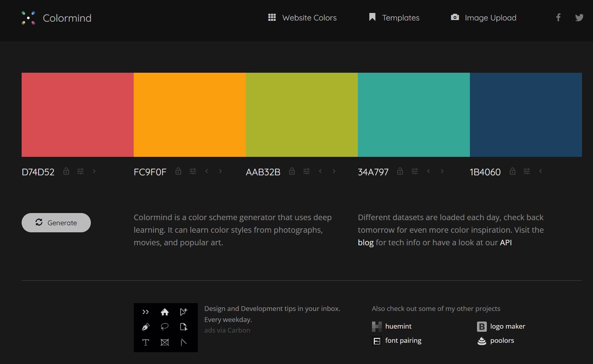Image resolution: width=593 pixels, height=364 pixels.
Task: Lock the D74D52 color
Action: [66, 171]
